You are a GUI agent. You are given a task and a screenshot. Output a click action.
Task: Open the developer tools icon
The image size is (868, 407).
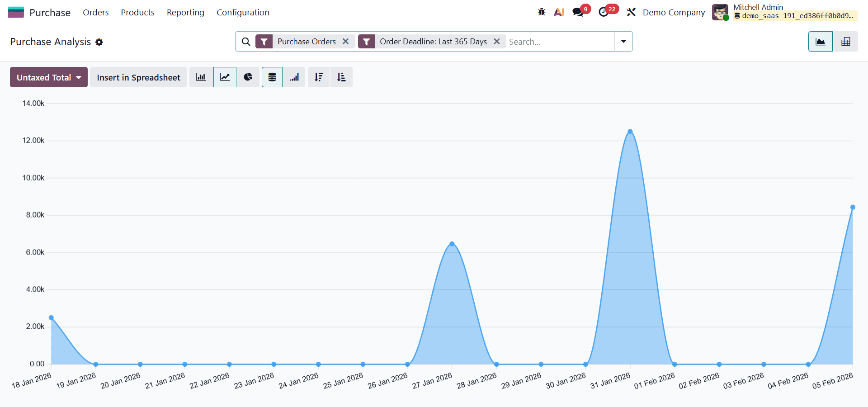[x=631, y=12]
